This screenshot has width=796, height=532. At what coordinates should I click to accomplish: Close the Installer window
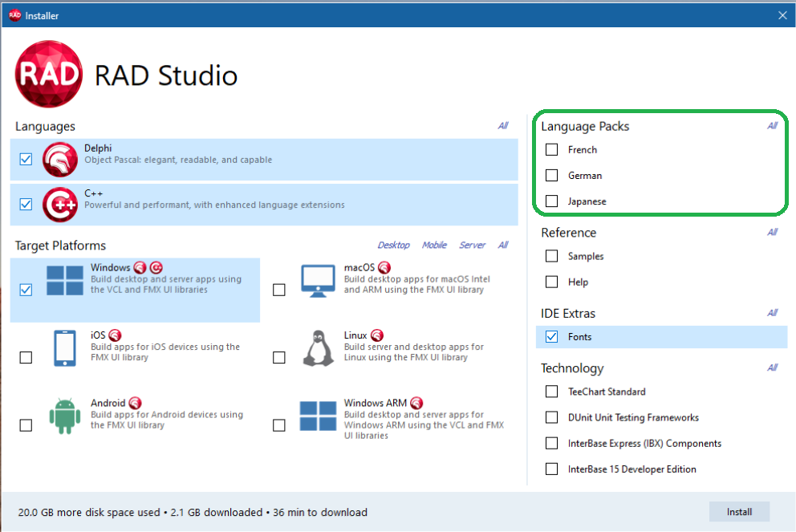tap(782, 15)
